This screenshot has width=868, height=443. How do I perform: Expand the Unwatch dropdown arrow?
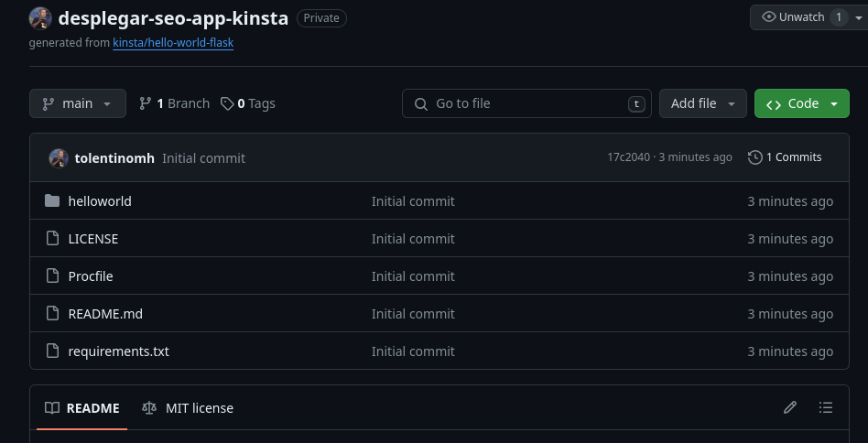tap(859, 17)
